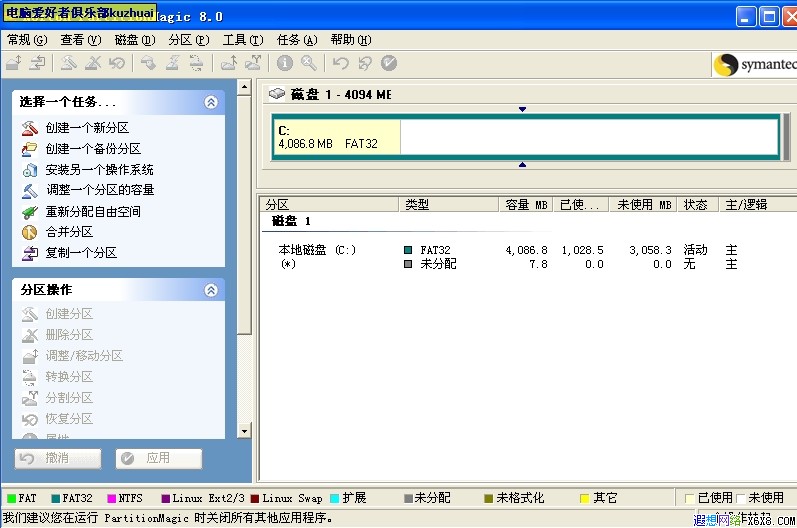
Task: Click the icon for 创建一个新分区 task
Action: 29,128
